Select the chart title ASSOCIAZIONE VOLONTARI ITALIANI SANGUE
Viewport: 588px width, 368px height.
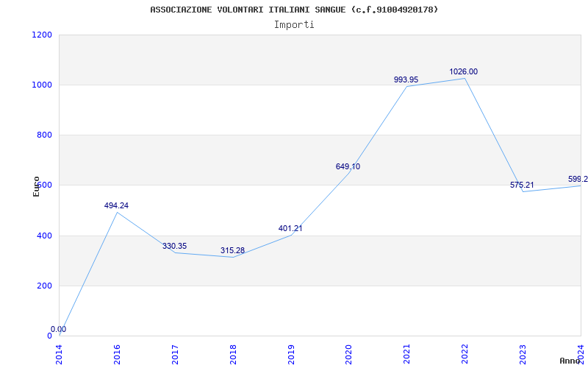coord(293,10)
